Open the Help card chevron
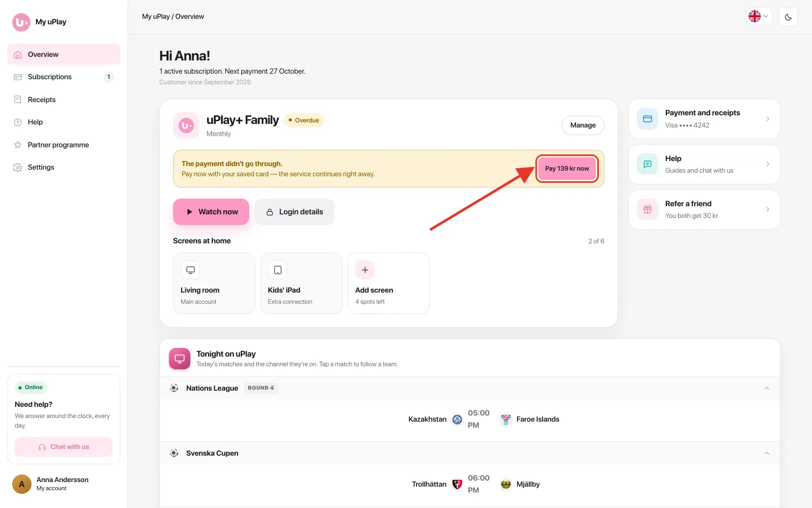Screen dimensions: 812x508 click(767, 164)
